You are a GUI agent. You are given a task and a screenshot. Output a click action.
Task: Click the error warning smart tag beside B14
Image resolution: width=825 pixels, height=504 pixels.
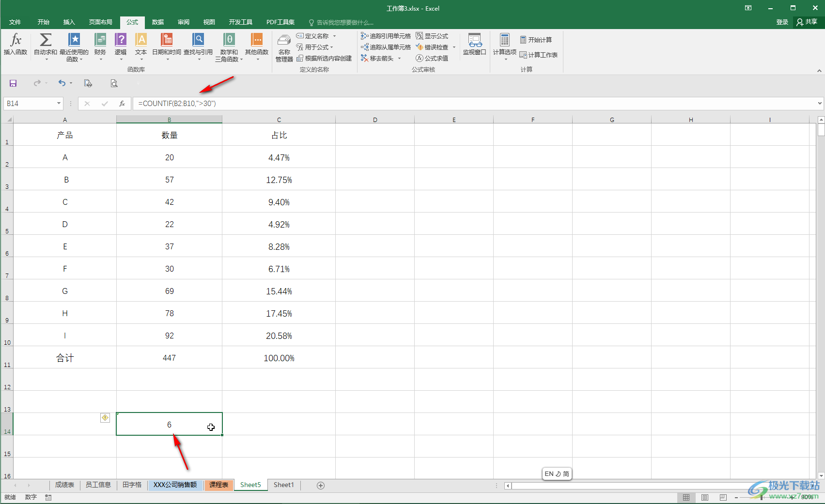105,417
